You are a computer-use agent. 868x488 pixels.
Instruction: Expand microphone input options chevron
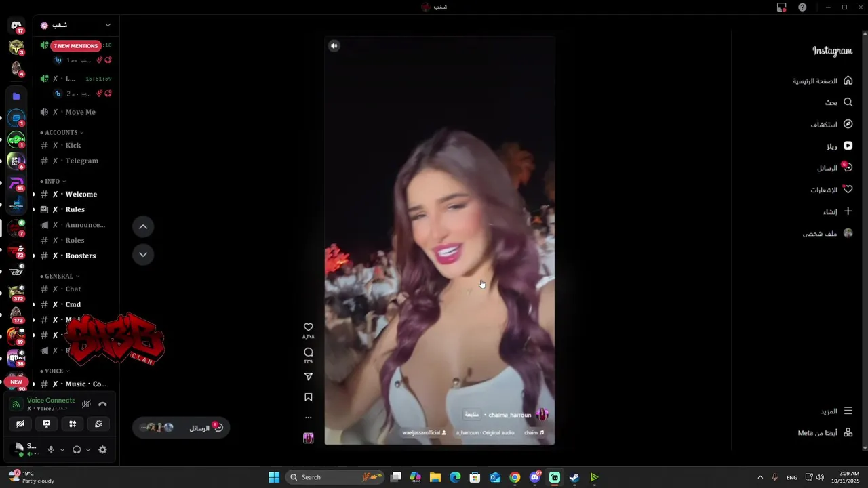tap(62, 450)
